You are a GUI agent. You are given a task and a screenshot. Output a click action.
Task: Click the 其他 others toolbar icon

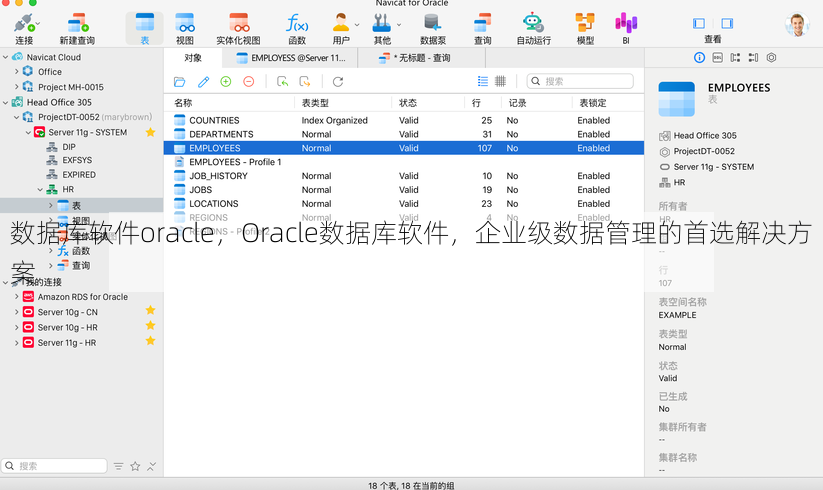pos(382,29)
